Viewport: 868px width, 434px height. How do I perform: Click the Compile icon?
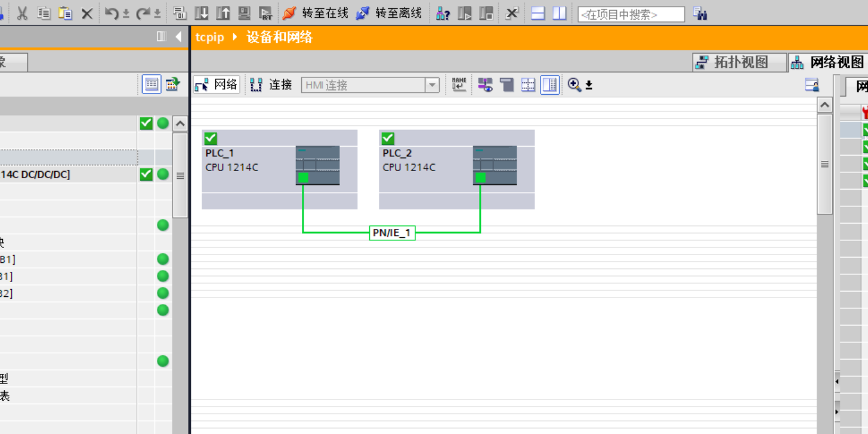pos(180,13)
